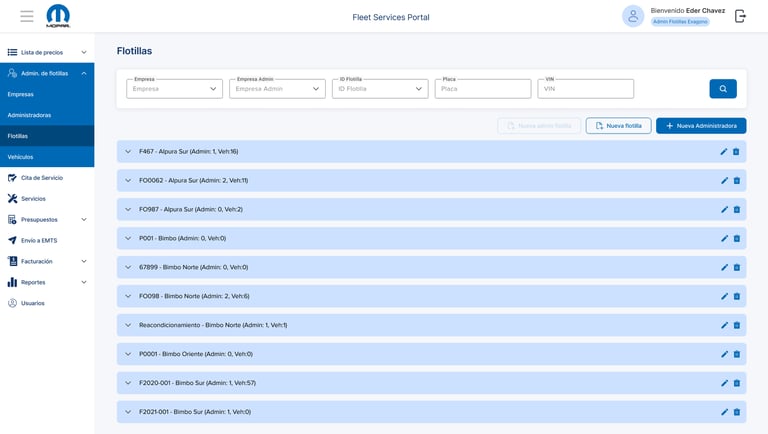The image size is (768, 434).
Task: Edit flotilla FO0062 - Alpura Sur
Action: tap(724, 181)
